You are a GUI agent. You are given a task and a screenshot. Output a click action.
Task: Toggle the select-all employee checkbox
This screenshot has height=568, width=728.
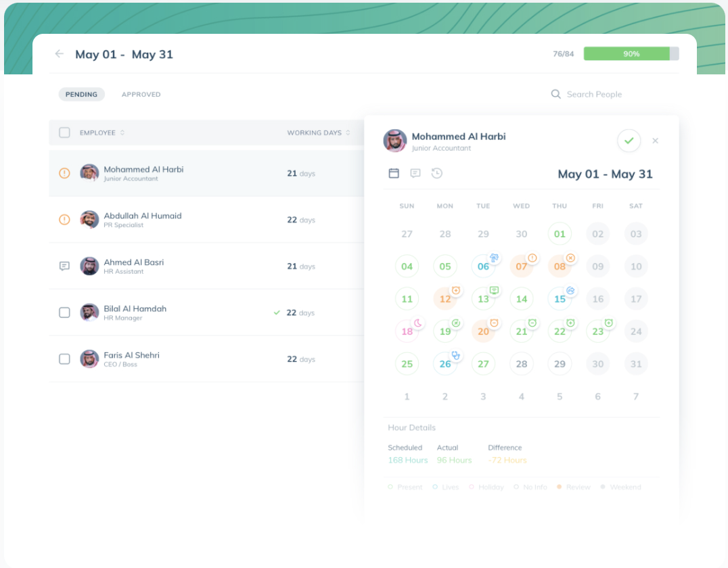pyautogui.click(x=64, y=133)
